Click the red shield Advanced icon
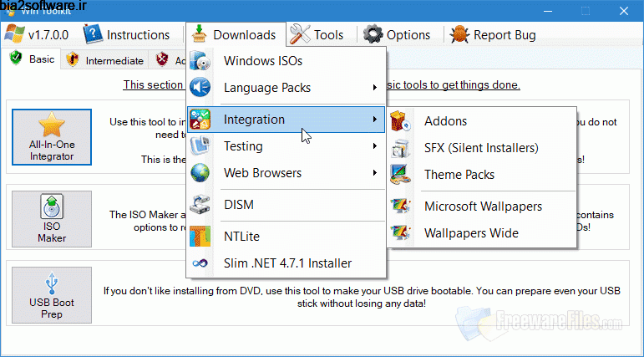Image resolution: width=644 pixels, height=357 pixels. pos(162,60)
